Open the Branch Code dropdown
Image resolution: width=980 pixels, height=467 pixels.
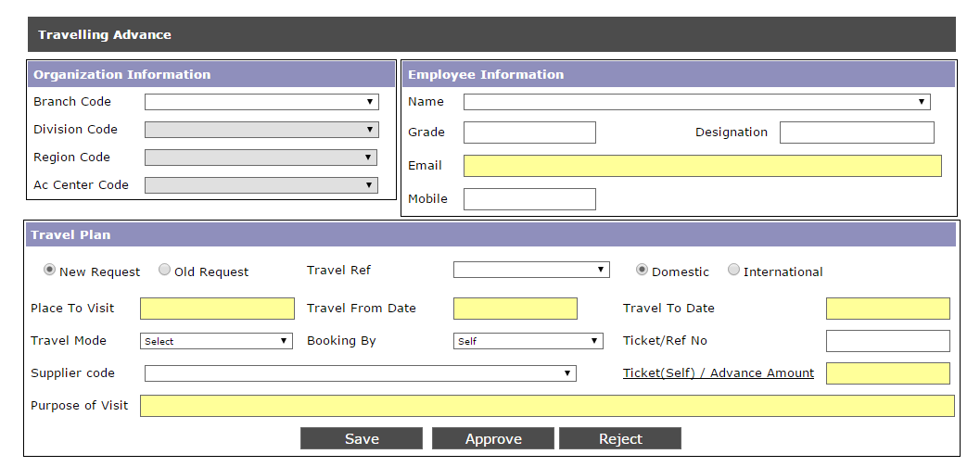tap(261, 102)
